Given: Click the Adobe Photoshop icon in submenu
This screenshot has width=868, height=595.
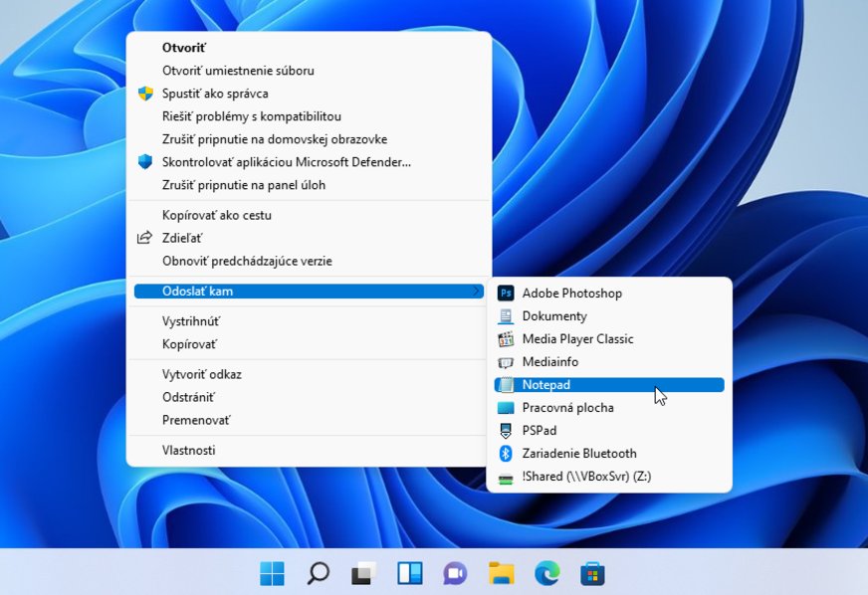Looking at the screenshot, I should 506,294.
